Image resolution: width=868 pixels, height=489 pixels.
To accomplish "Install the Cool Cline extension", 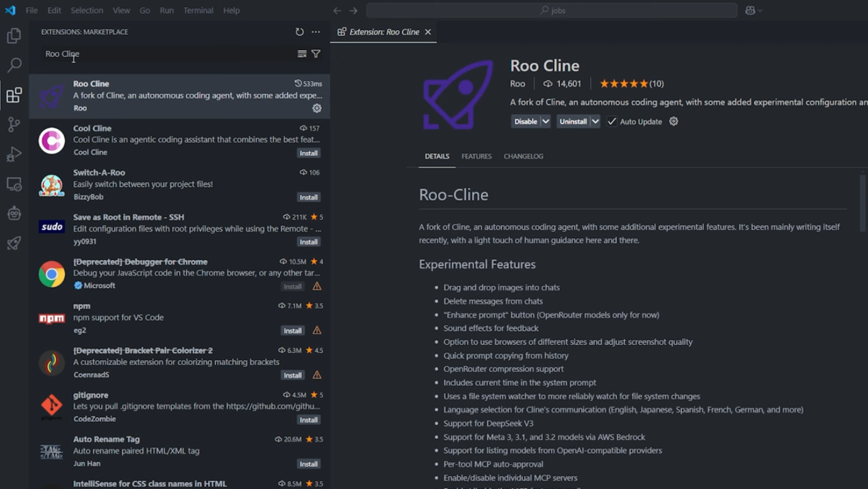I will pos(309,153).
